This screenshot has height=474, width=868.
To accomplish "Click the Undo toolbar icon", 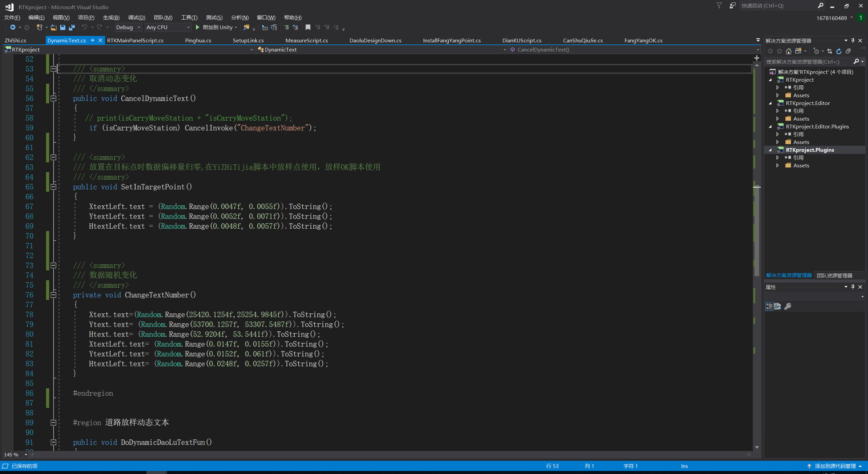I will pyautogui.click(x=84, y=27).
